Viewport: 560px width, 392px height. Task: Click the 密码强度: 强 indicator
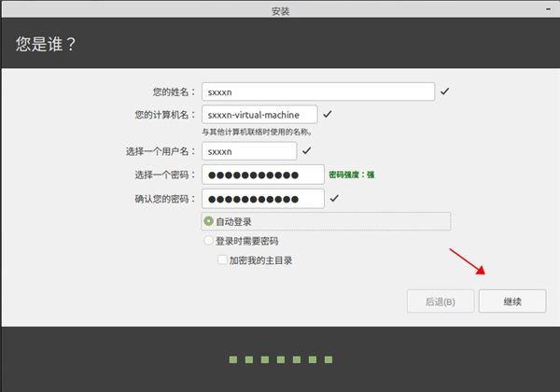tap(352, 175)
